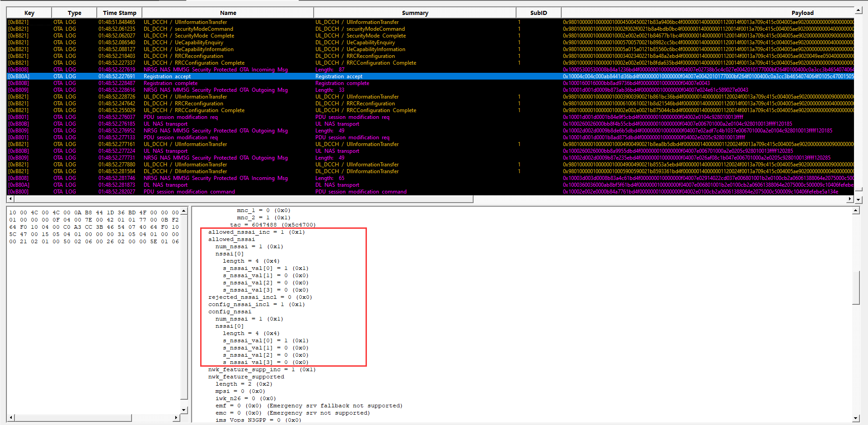Click the log table's horizontal scrollbar thumb
Screen dimensions: 868x425
243,199
